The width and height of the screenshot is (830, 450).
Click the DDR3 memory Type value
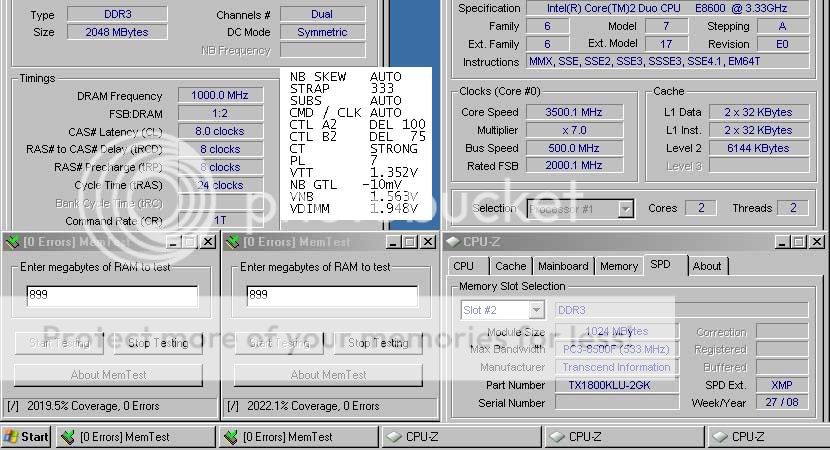point(117,14)
